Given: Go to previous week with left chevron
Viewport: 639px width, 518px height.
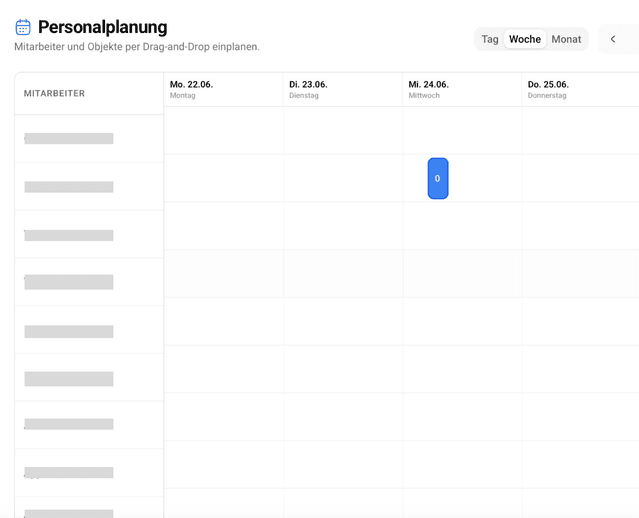Looking at the screenshot, I should click(x=613, y=39).
